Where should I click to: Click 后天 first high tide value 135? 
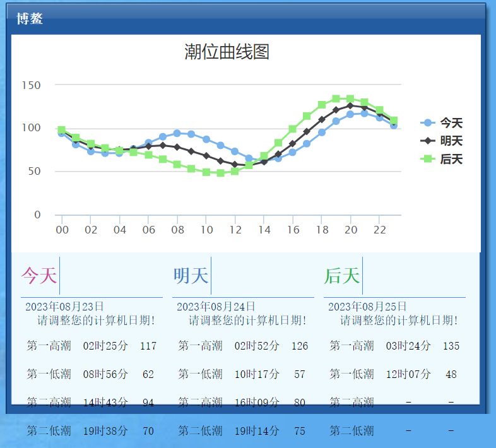click(x=451, y=346)
